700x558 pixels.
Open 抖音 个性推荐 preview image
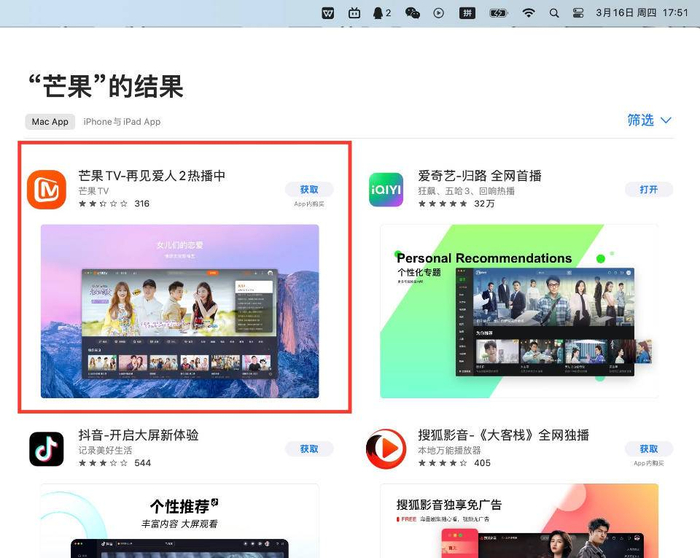click(x=180, y=521)
